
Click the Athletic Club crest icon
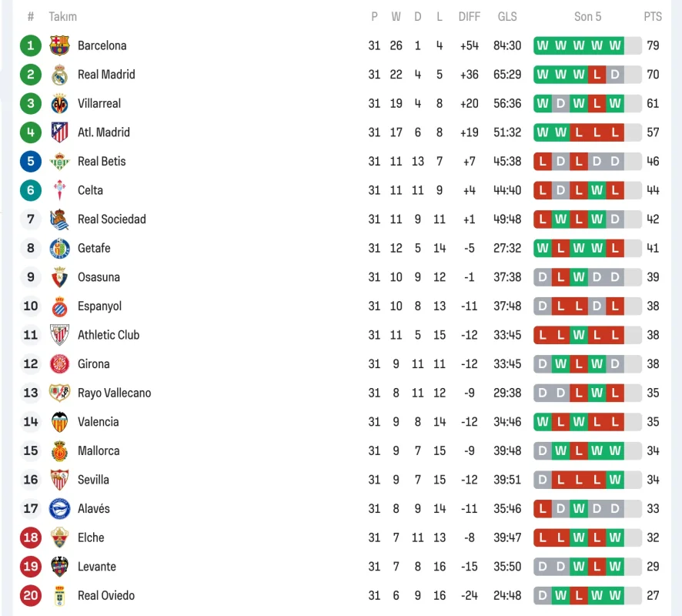[x=59, y=335]
